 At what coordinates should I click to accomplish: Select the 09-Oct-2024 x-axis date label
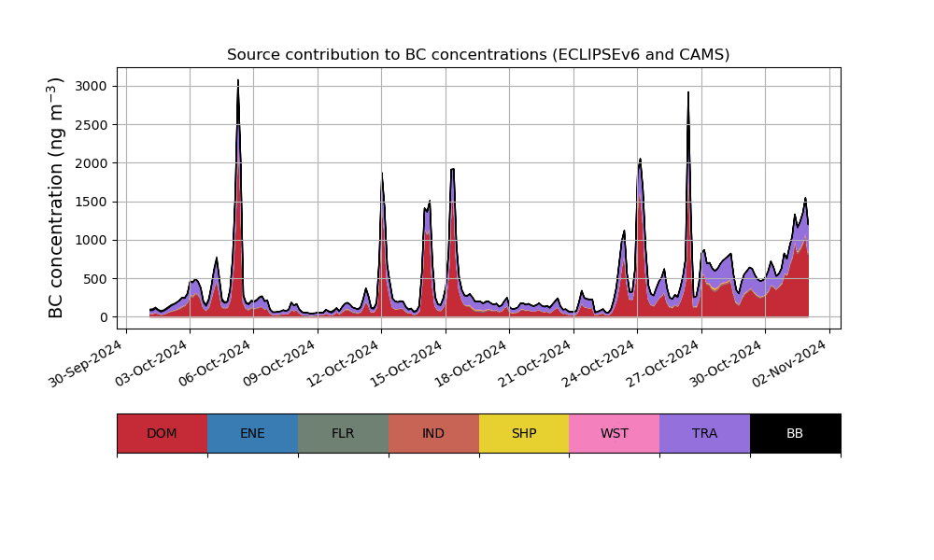point(278,364)
